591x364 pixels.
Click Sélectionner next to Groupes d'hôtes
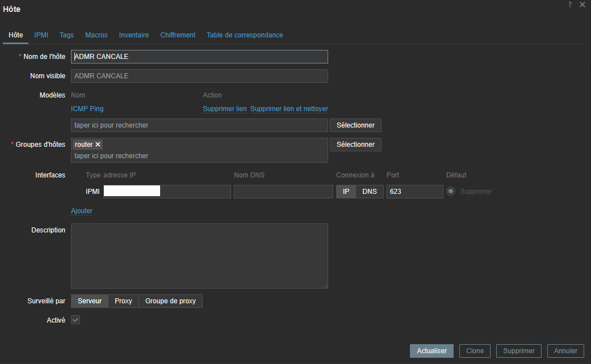355,145
